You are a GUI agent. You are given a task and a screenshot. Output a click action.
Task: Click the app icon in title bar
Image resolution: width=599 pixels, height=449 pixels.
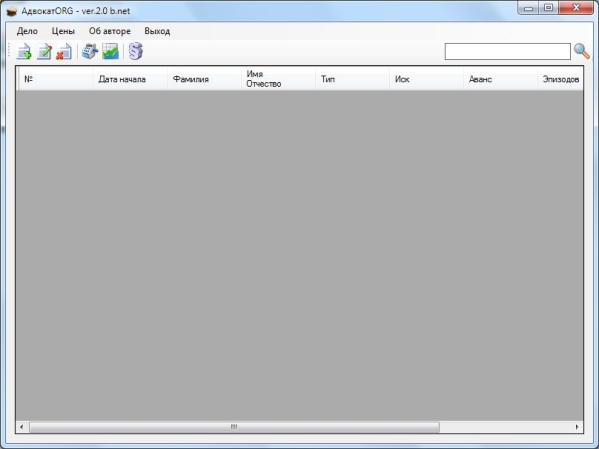coord(12,11)
